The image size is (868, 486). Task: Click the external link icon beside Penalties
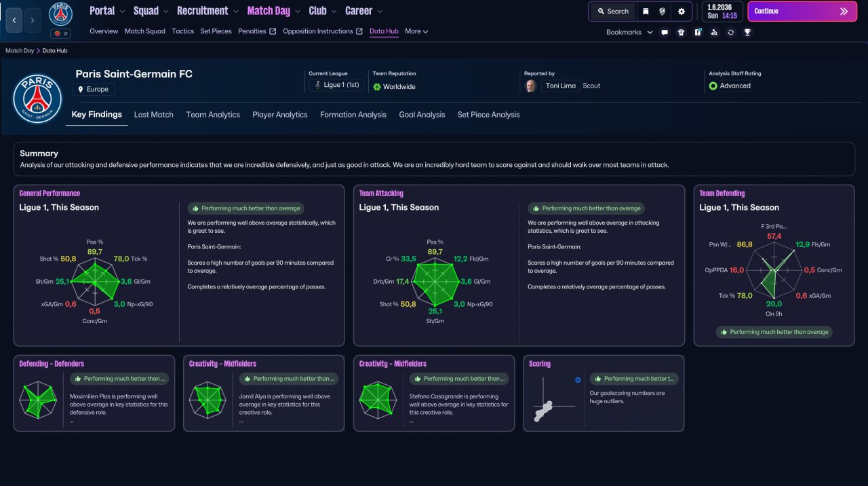click(273, 31)
